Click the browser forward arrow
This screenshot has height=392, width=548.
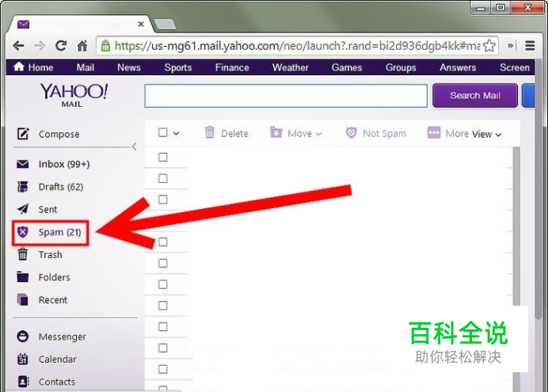[x=40, y=46]
